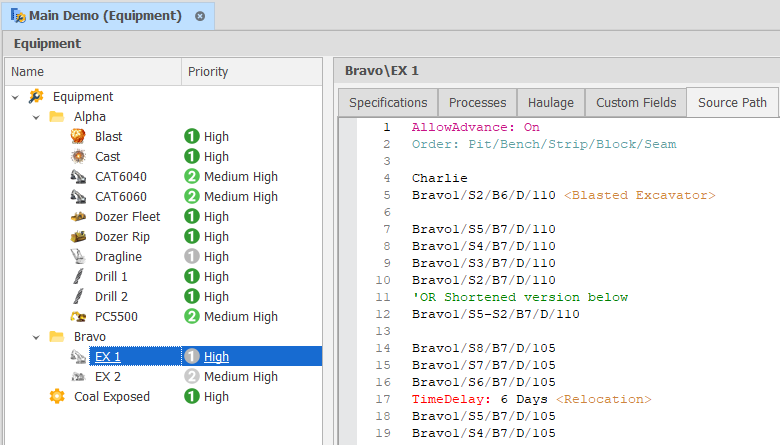
Task: Click the Dragline crane icon
Action: click(78, 257)
